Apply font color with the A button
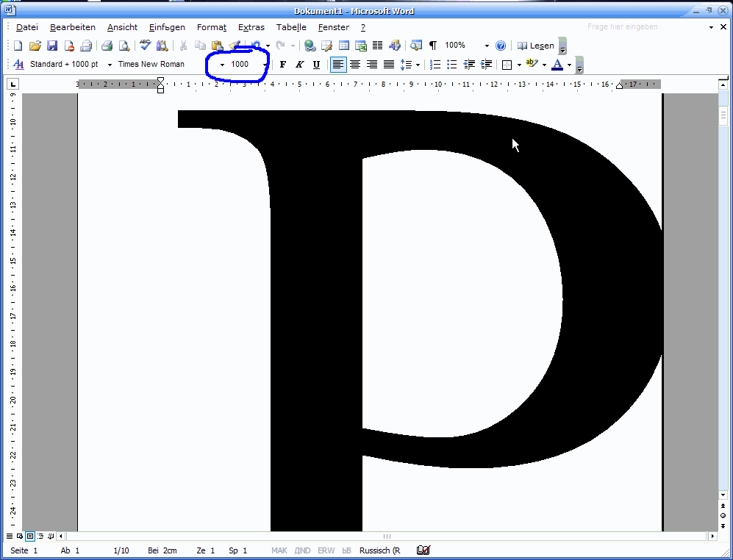 557,65
